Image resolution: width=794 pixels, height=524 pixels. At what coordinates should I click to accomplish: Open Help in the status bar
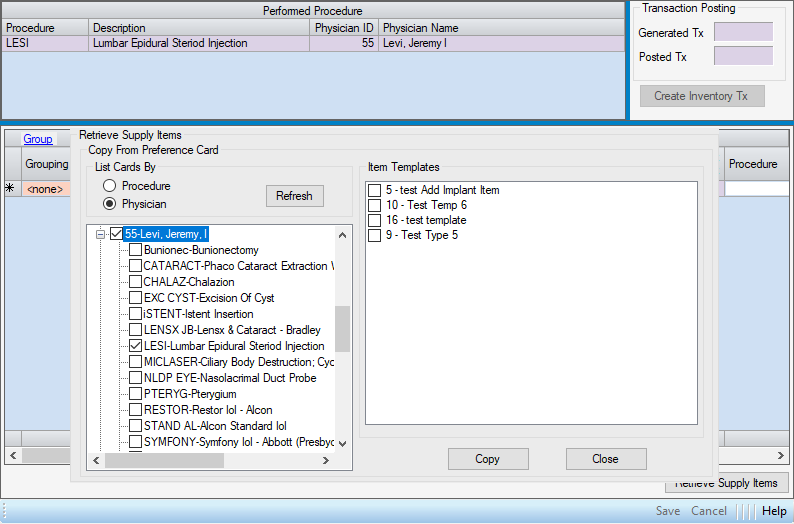(x=774, y=511)
